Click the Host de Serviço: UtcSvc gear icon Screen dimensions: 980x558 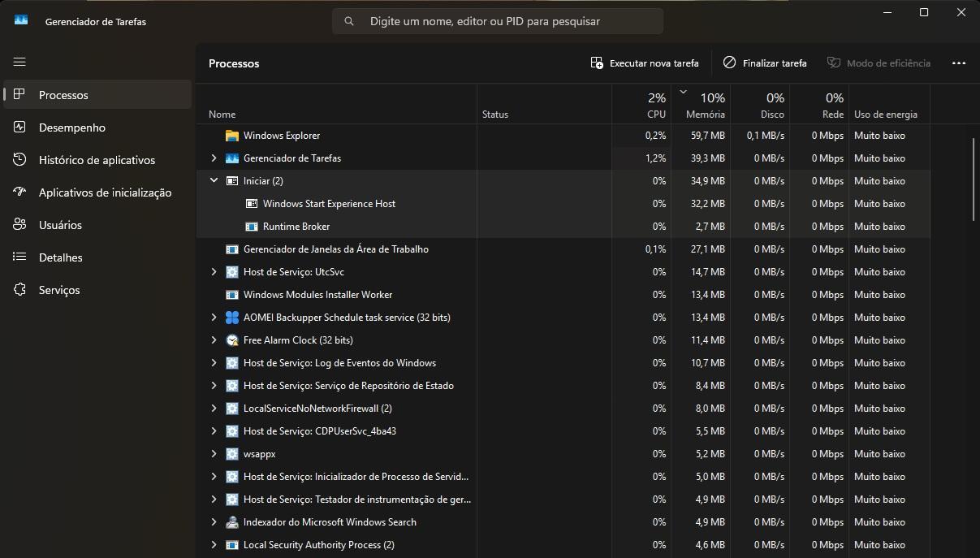[232, 272]
